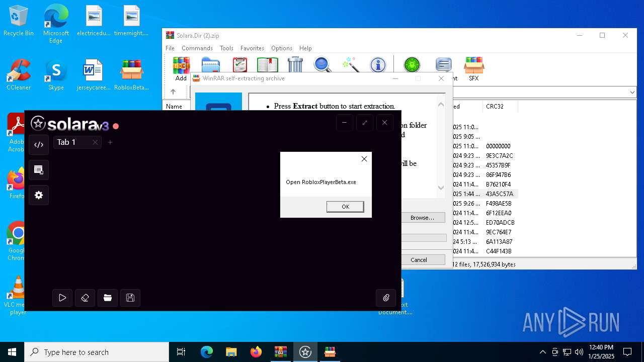Open the Tools menu in WinRAR
The image size is (644, 362).
tap(226, 48)
